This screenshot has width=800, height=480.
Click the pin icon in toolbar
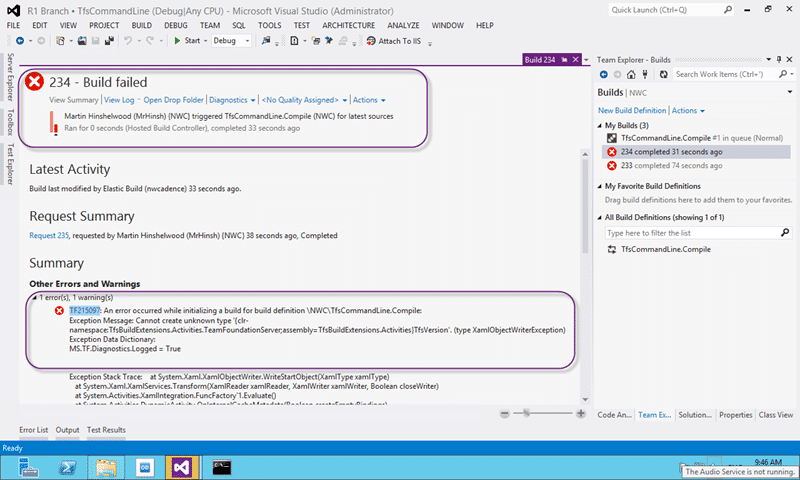point(329,41)
